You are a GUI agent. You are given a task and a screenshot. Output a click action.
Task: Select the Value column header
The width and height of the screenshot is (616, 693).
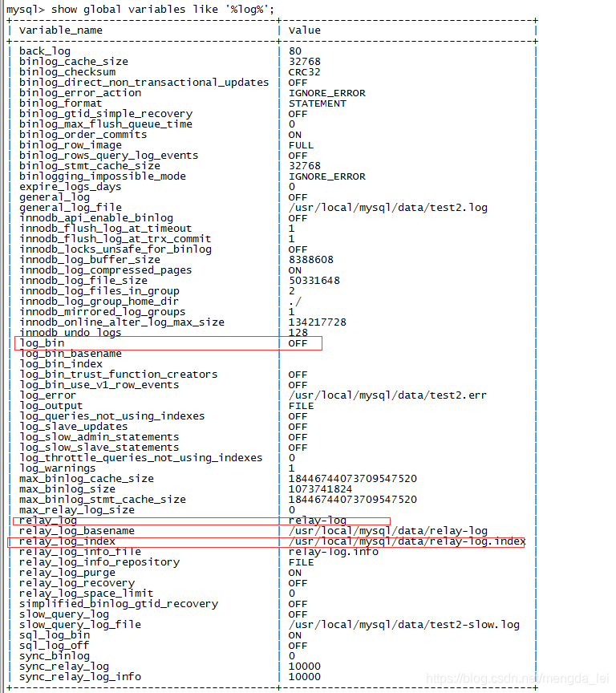tap(305, 30)
